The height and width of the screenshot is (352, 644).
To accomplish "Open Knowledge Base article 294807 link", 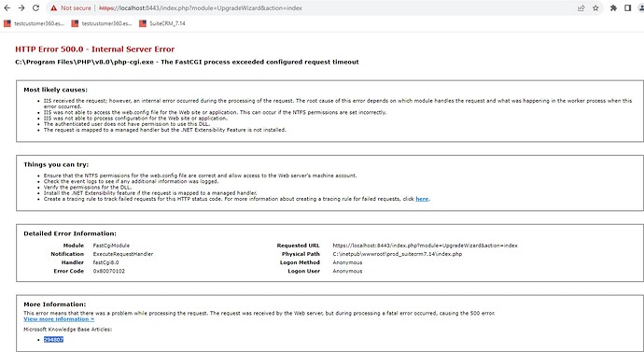I will pyautogui.click(x=53, y=340).
